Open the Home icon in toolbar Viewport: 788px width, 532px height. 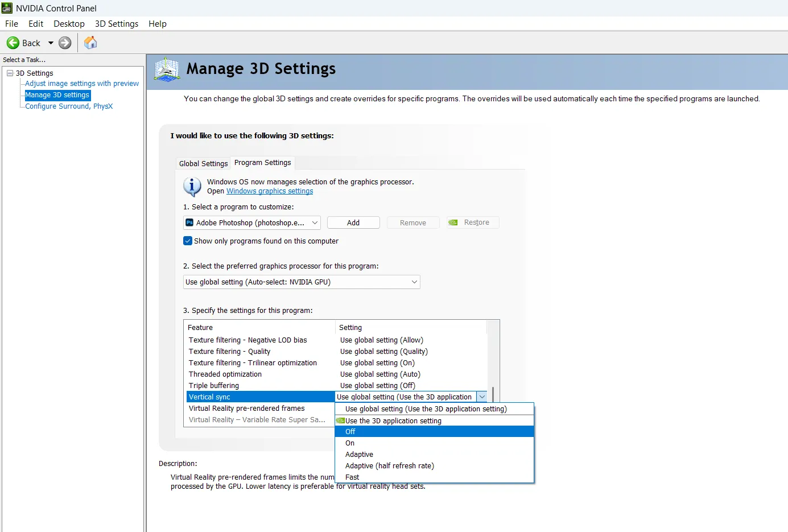tap(90, 43)
